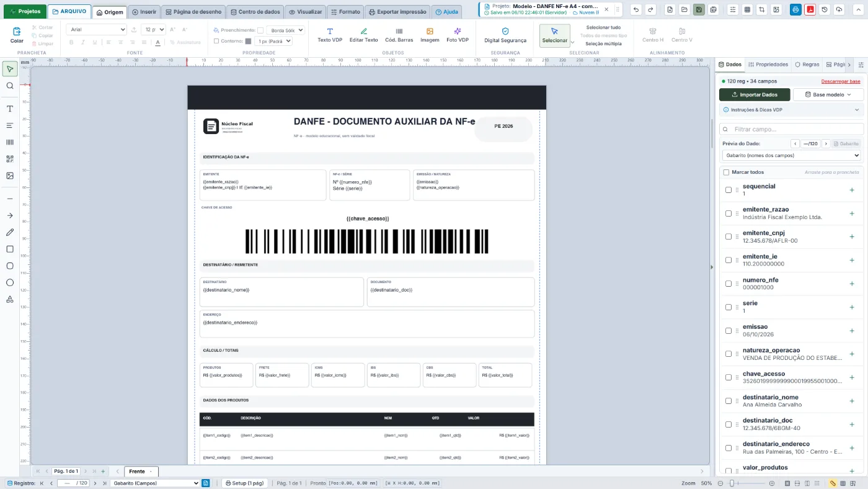Tick the chave_acesso field checkbox
868x489 pixels.
click(728, 377)
